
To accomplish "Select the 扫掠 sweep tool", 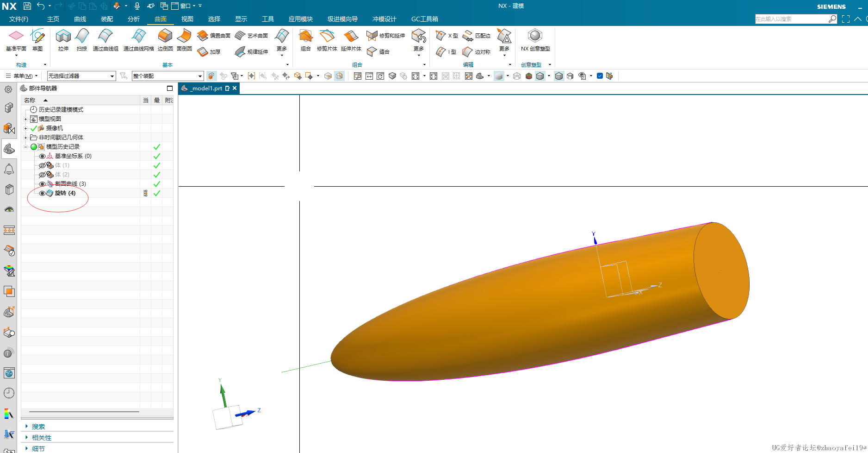I will (x=82, y=40).
